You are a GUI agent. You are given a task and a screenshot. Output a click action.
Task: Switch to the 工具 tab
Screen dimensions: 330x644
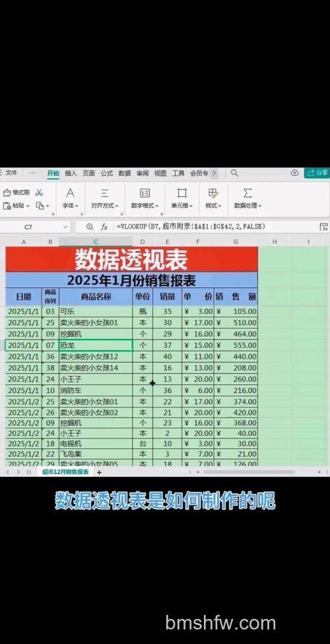point(178,173)
